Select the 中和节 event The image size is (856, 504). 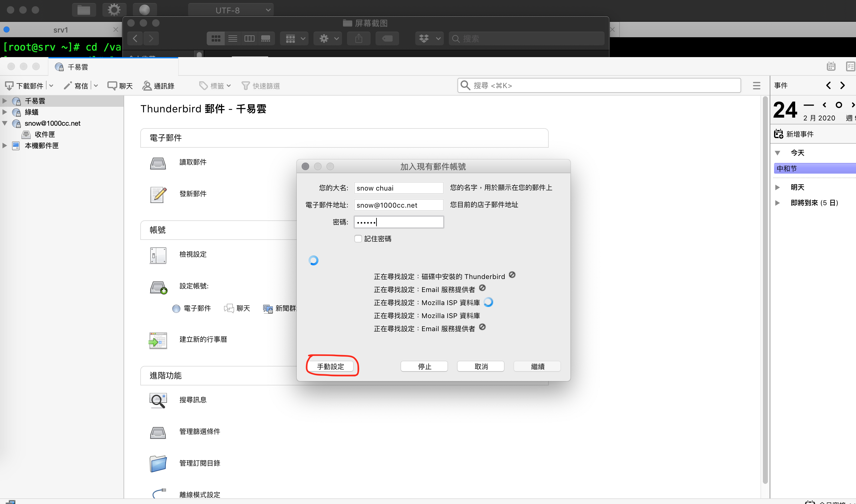pos(815,169)
